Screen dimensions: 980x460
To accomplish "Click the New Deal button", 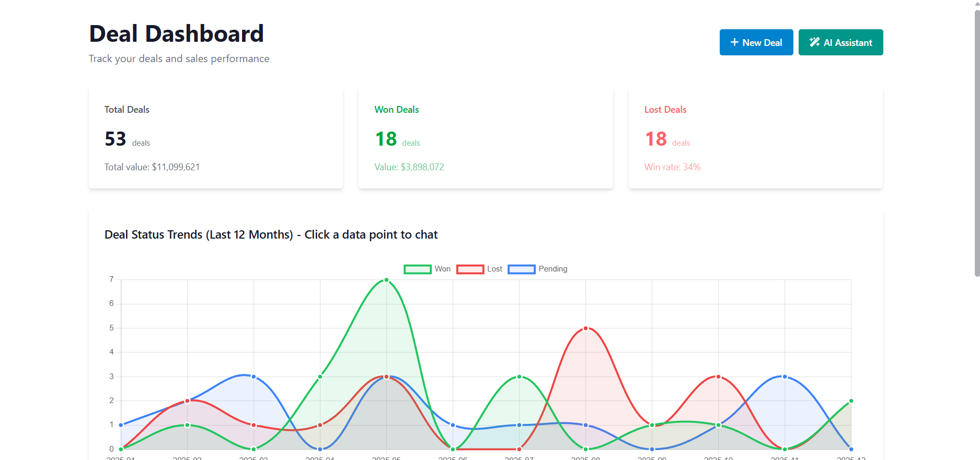I will [x=756, y=42].
